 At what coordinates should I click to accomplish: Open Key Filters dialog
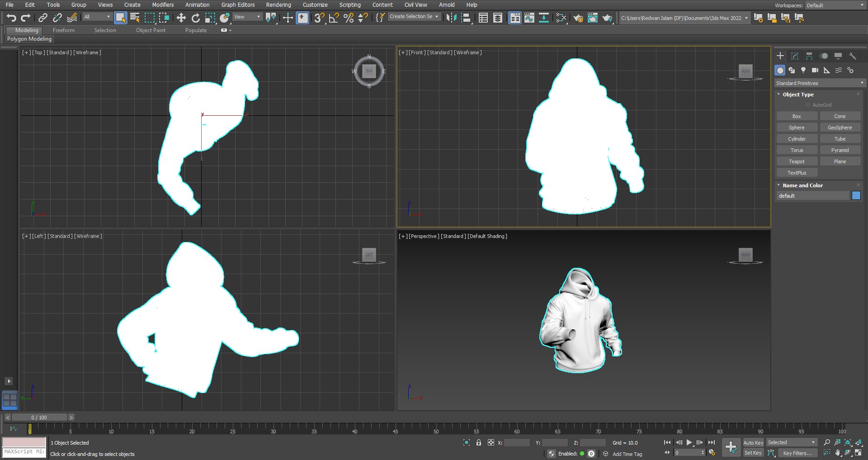(x=797, y=453)
